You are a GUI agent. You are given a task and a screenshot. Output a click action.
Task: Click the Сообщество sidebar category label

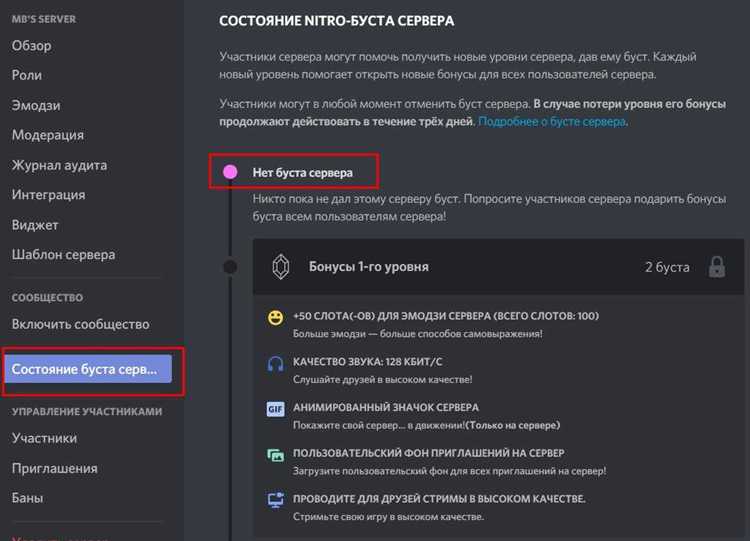tap(47, 298)
